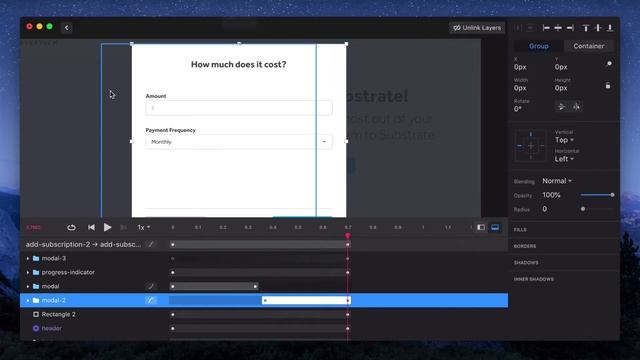Select the Rectangle 2 layer
The height and width of the screenshot is (360, 640).
[58, 314]
